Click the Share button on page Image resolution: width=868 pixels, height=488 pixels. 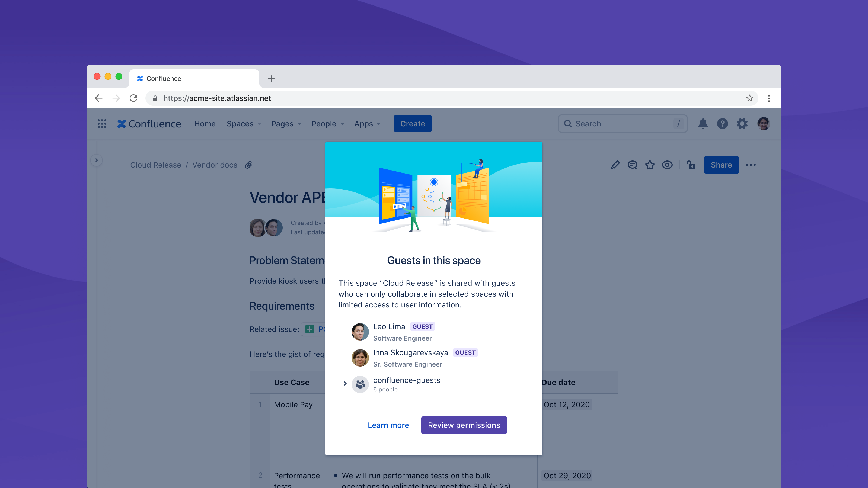(721, 165)
